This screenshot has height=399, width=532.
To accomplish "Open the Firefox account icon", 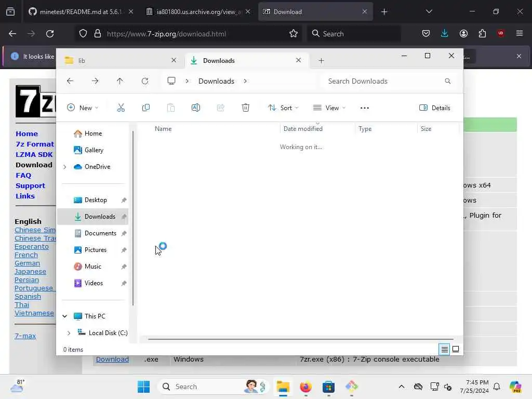I will [x=463, y=33].
